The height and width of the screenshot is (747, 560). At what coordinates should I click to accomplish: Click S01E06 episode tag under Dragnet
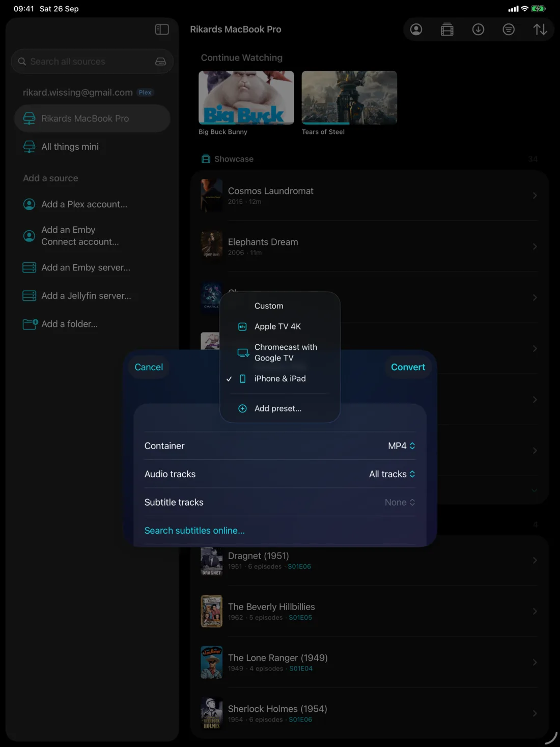[x=299, y=567]
